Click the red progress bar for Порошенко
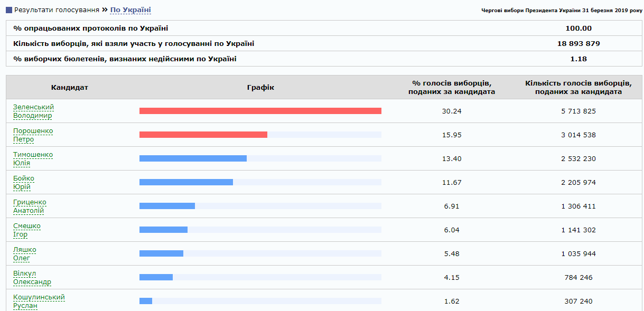 (203, 135)
